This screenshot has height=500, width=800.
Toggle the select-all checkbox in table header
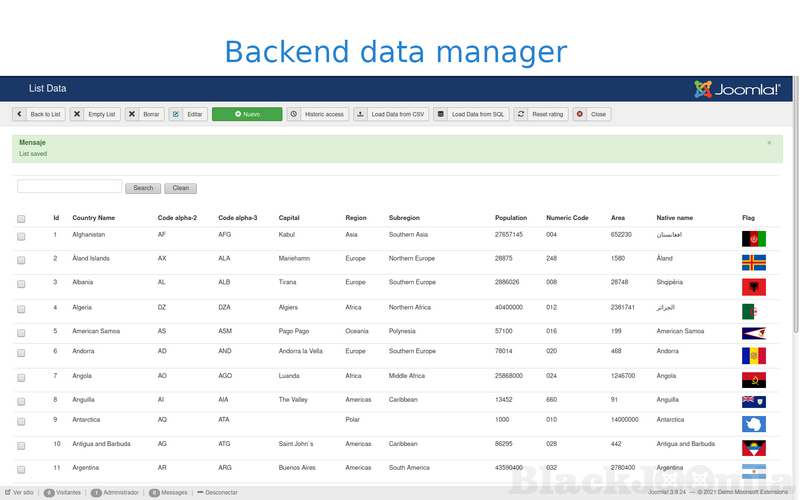pyautogui.click(x=21, y=218)
